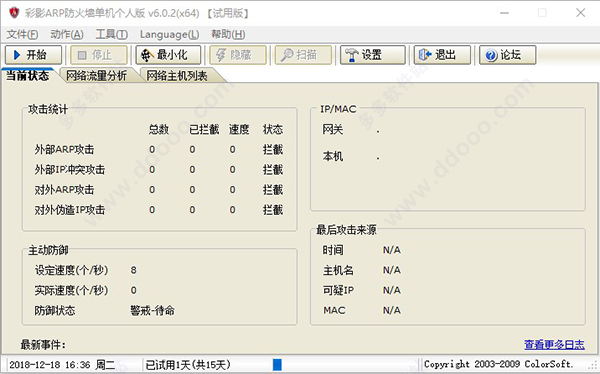
Task: Switch to the 网络流量分析 tab
Action: click(96, 76)
